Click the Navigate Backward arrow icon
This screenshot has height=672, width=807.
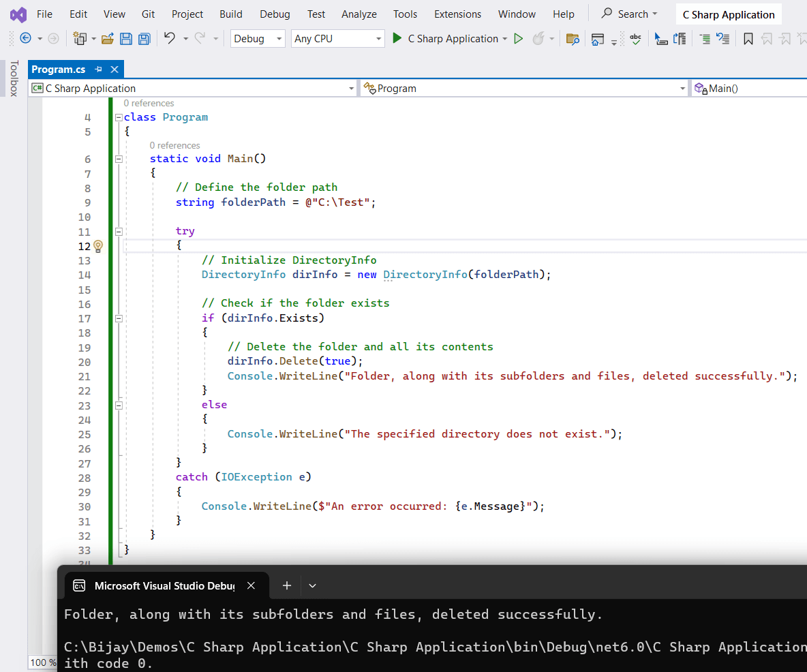tap(25, 39)
